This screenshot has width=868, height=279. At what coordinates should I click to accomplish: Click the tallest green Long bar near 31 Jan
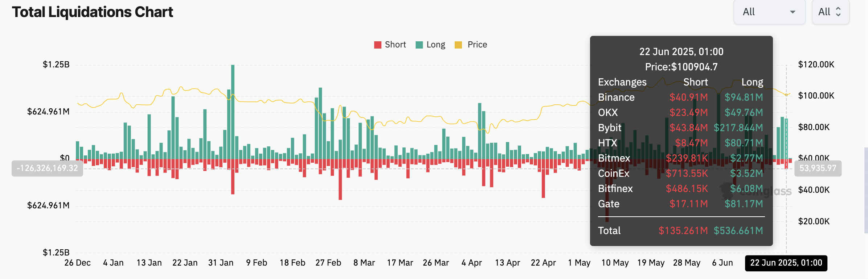[x=233, y=109]
